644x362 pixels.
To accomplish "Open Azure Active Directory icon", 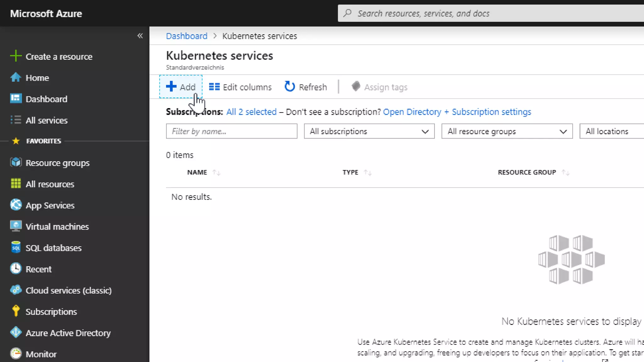I will pyautogui.click(x=15, y=332).
